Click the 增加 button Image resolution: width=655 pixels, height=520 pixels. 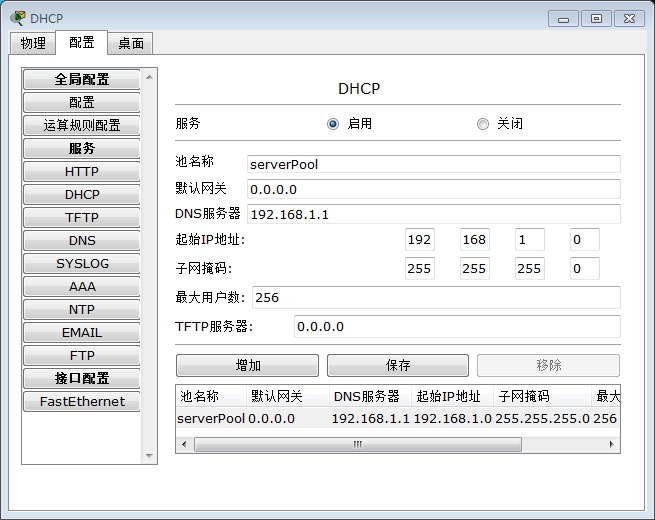click(247, 365)
